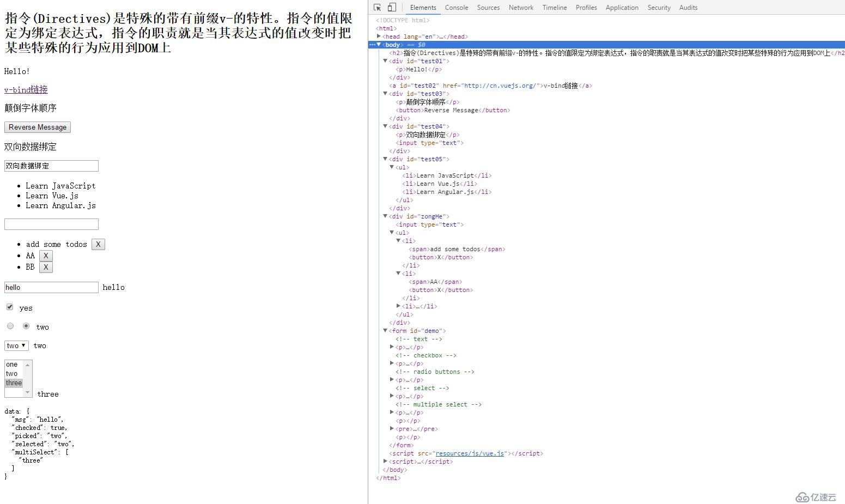Viewport: 845px width, 504px height.
Task: Expand the head element node
Action: (379, 36)
